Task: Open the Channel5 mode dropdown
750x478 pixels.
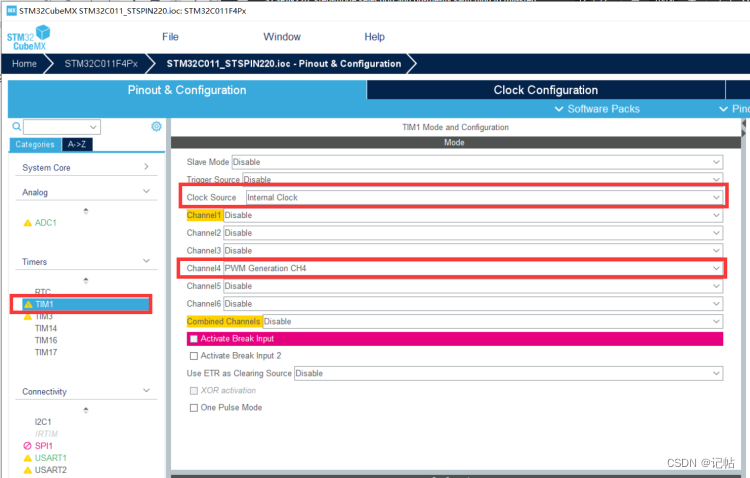Action: coord(473,286)
